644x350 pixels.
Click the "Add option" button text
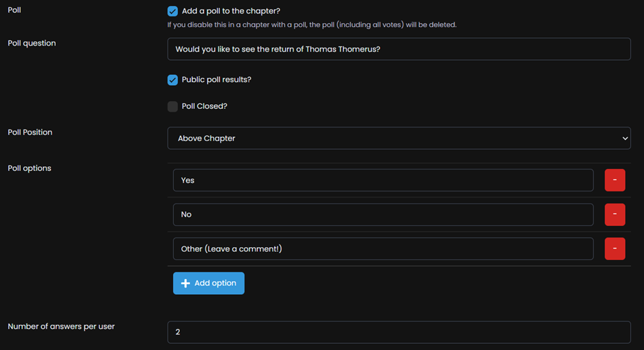(215, 283)
